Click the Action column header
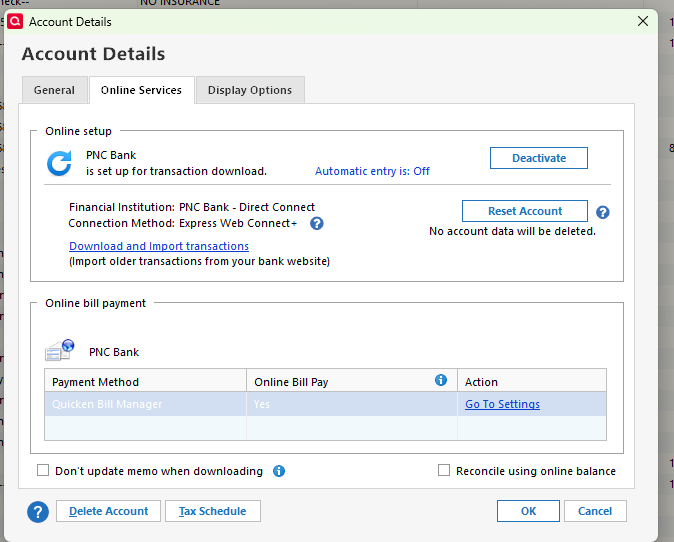Screen dimensions: 674x542 tap(532, 380)
